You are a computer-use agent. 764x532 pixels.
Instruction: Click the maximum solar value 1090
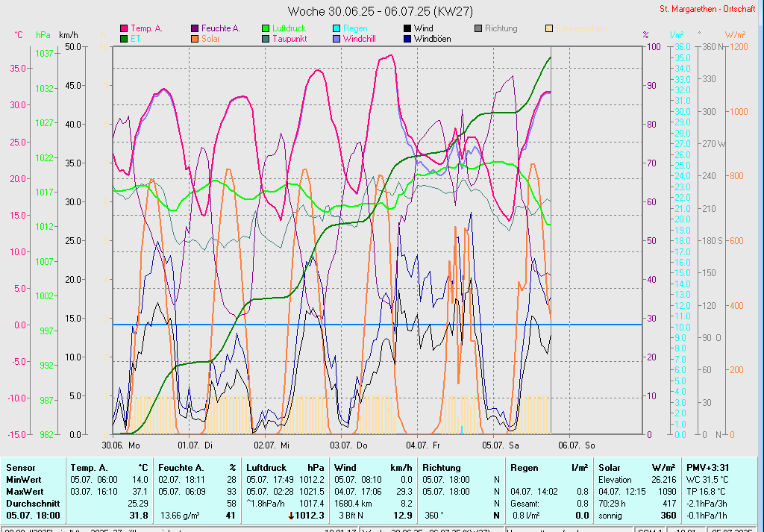[x=668, y=492]
